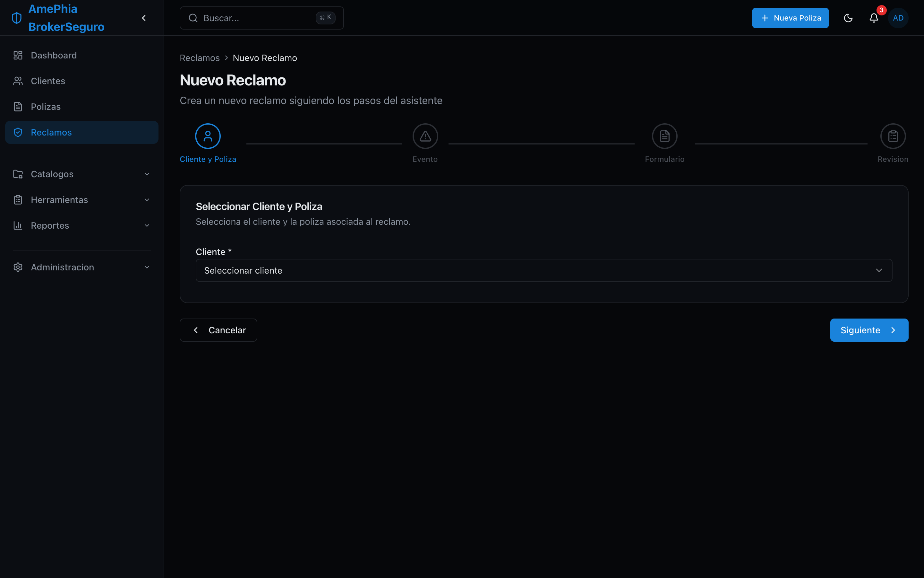924x578 pixels.
Task: Click the Revision clipboard step icon
Action: pos(893,136)
